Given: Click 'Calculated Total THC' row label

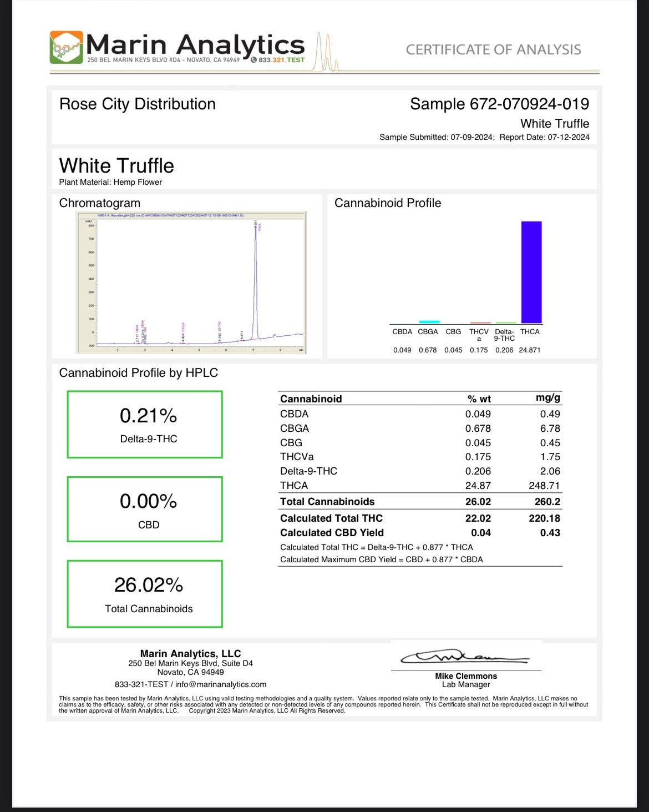Looking at the screenshot, I should [x=331, y=518].
